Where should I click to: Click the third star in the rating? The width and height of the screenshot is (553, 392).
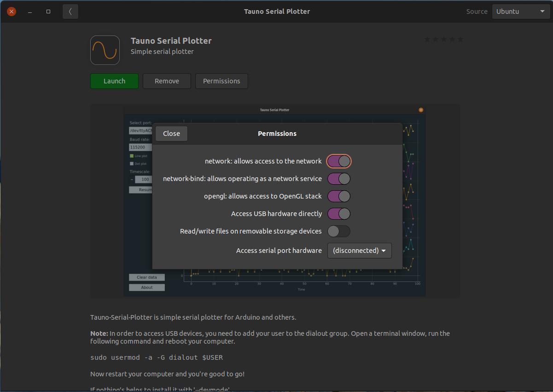[444, 40]
